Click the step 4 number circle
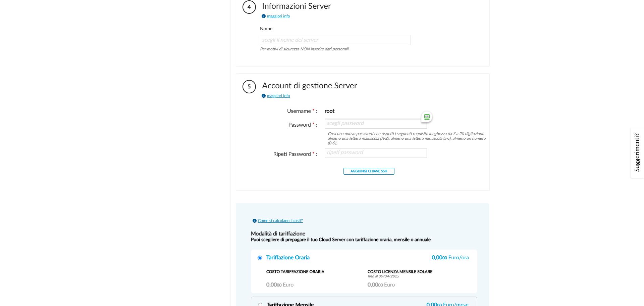 pyautogui.click(x=249, y=7)
